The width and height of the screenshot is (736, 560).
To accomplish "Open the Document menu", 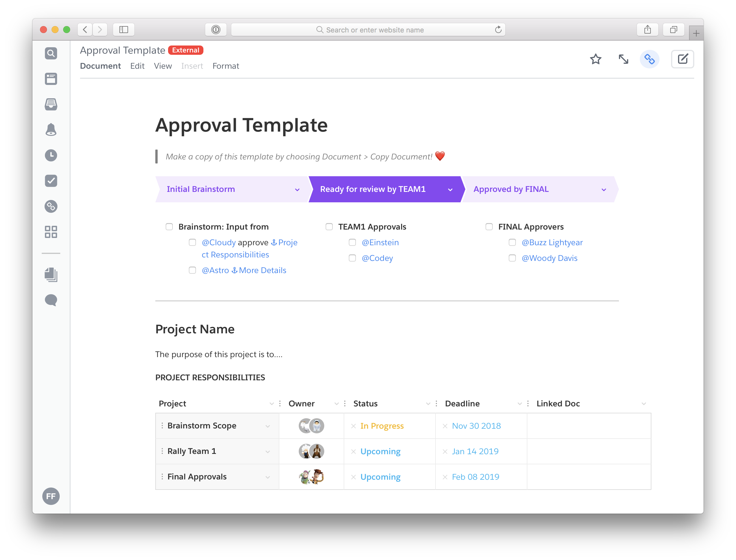I will coord(100,66).
